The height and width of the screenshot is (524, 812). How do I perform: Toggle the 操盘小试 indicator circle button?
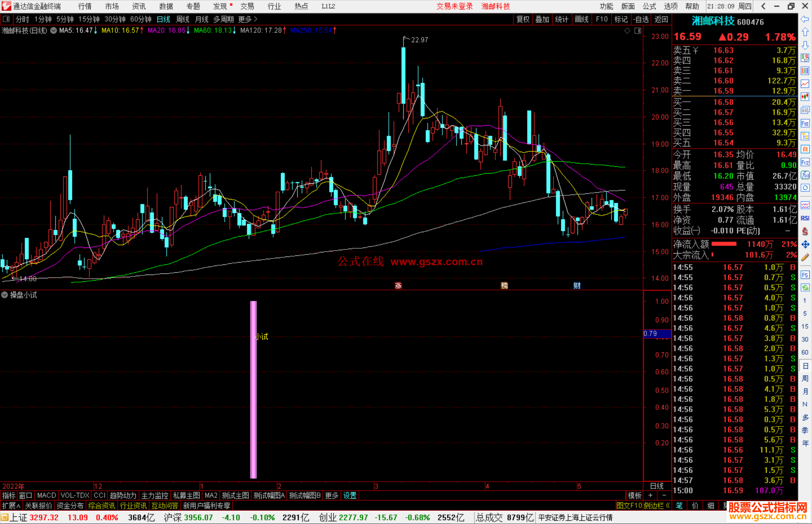pos(5,295)
